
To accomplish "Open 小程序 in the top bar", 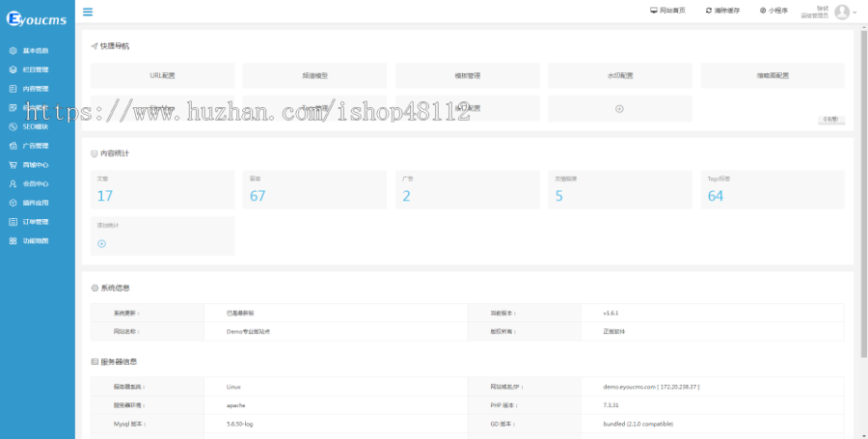I will click(773, 11).
